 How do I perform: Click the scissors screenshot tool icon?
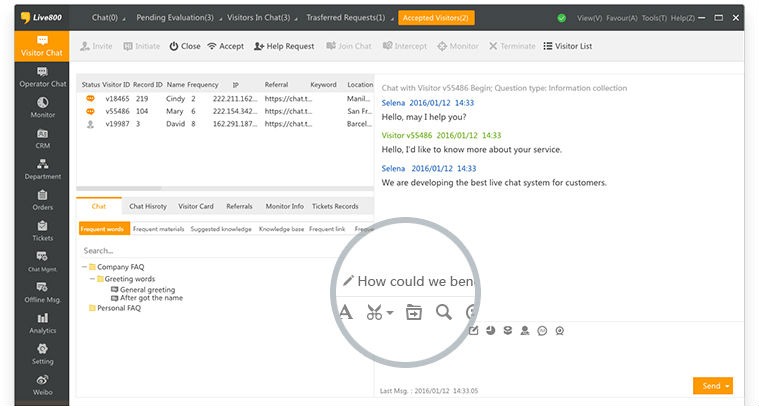(378, 312)
